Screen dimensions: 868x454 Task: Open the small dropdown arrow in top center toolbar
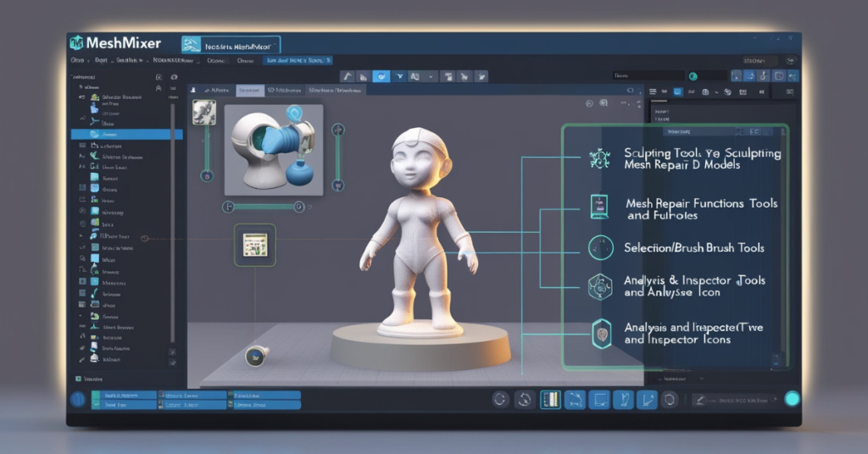pos(431,77)
